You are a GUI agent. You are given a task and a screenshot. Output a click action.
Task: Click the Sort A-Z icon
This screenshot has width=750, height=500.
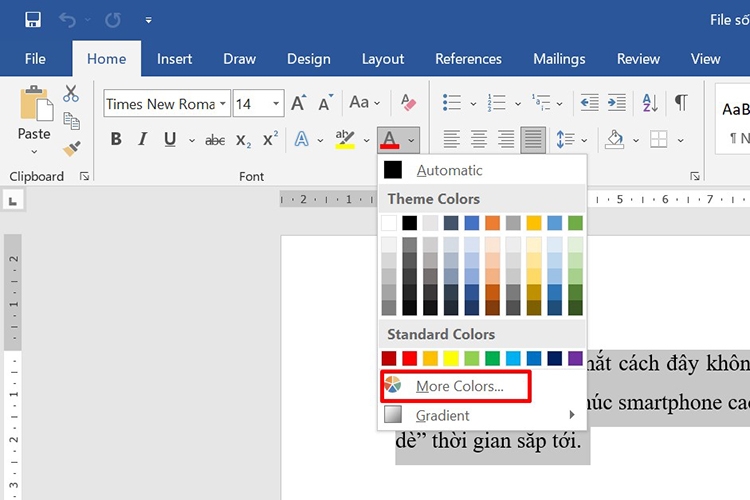[x=650, y=102]
